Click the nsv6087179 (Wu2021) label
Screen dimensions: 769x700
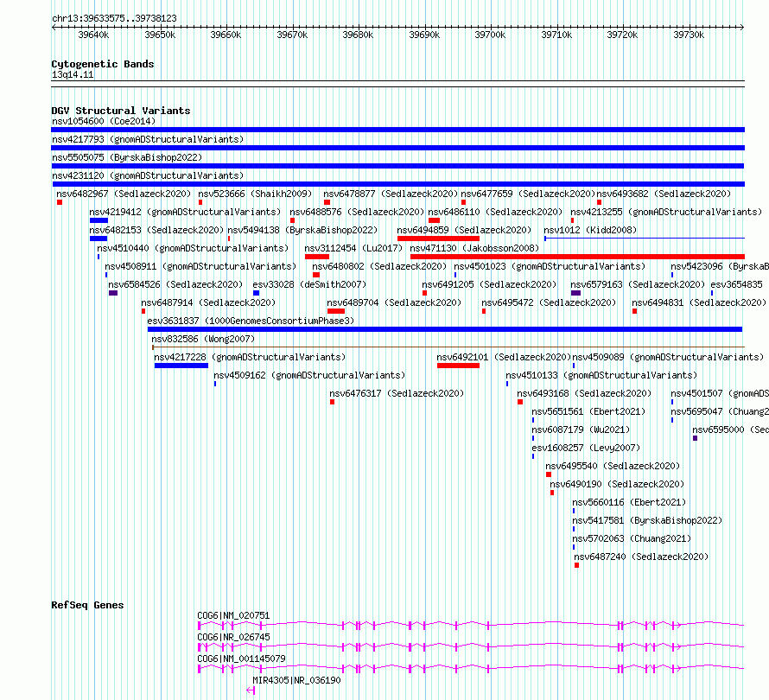581,430
